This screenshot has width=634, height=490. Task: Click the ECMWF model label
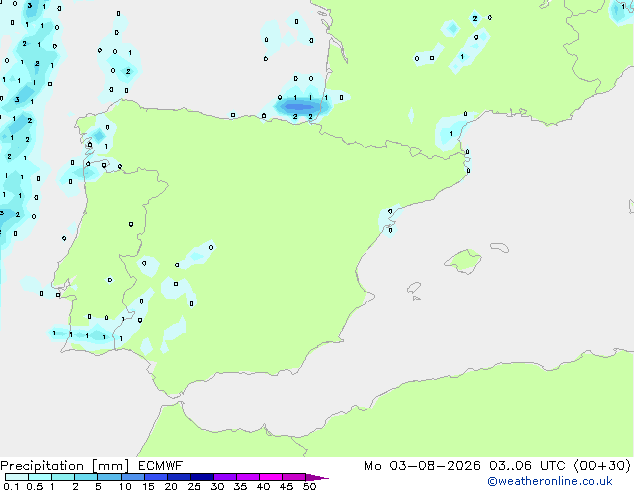(161, 466)
